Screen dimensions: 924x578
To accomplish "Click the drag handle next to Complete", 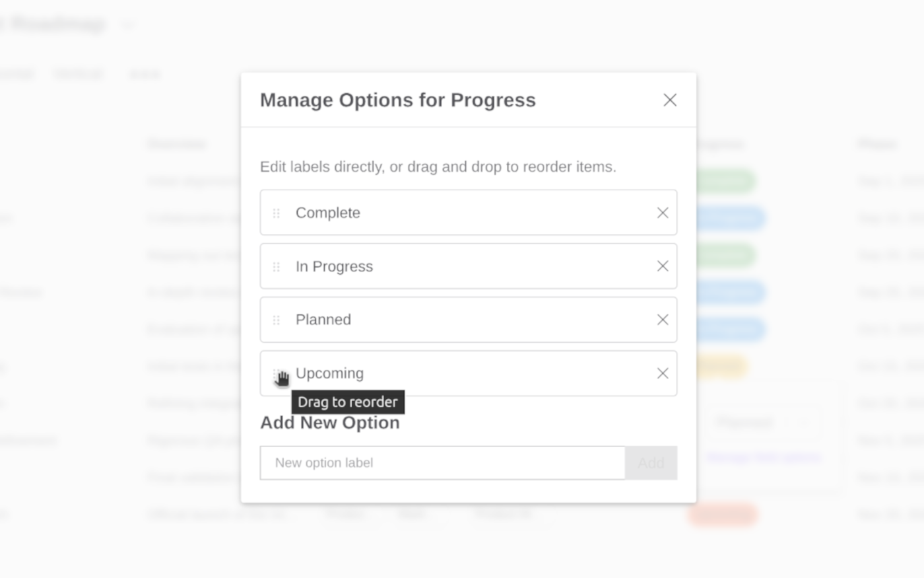I will click(277, 213).
